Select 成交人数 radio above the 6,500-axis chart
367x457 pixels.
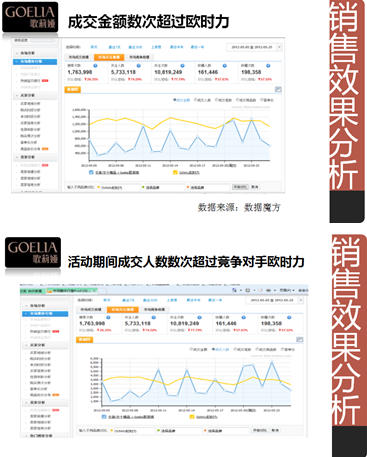coord(220,349)
